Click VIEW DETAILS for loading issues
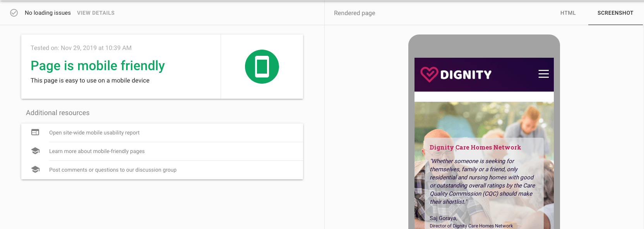644x229 pixels. [96, 13]
